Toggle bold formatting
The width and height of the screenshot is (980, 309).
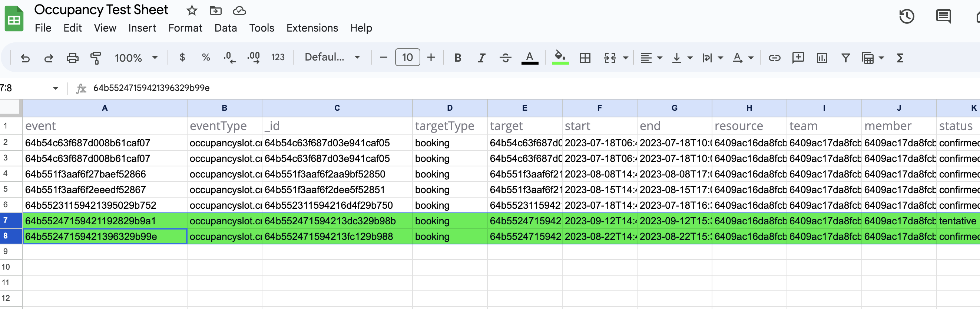point(458,58)
